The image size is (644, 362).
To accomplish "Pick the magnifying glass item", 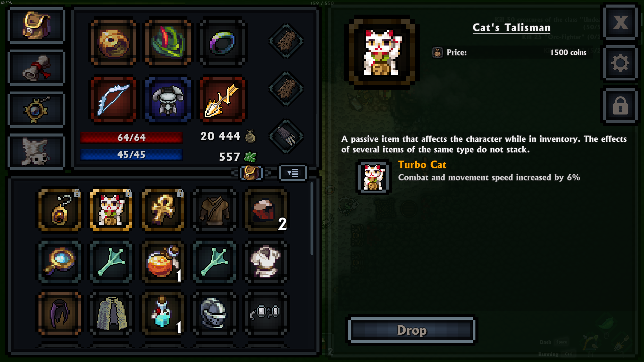I will [60, 262].
